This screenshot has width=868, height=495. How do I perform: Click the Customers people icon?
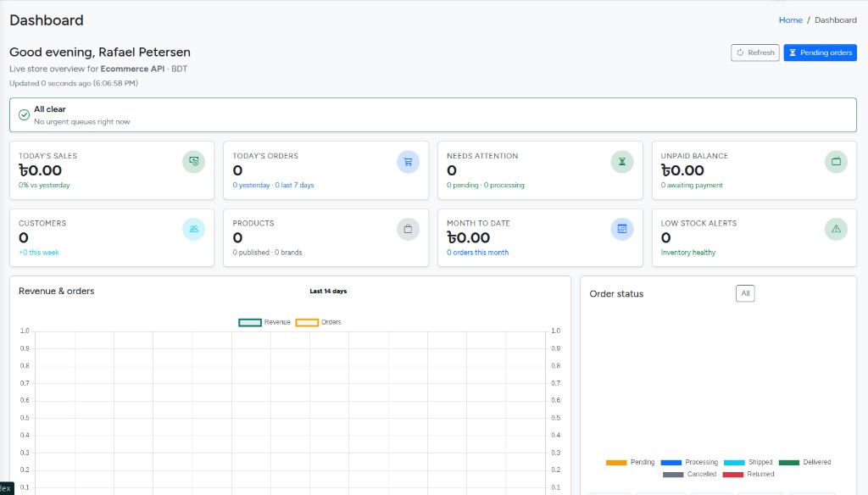(194, 229)
